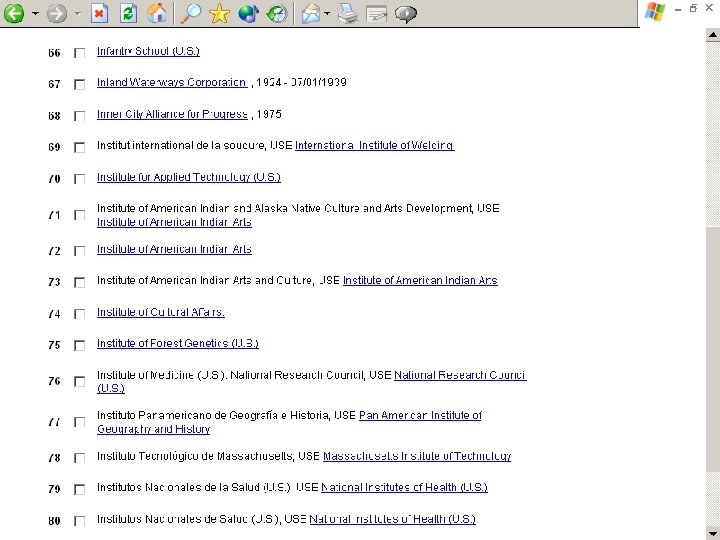Open Massachusetts Institute of Technology link
Viewport: 720px width, 540px height.
click(417, 456)
